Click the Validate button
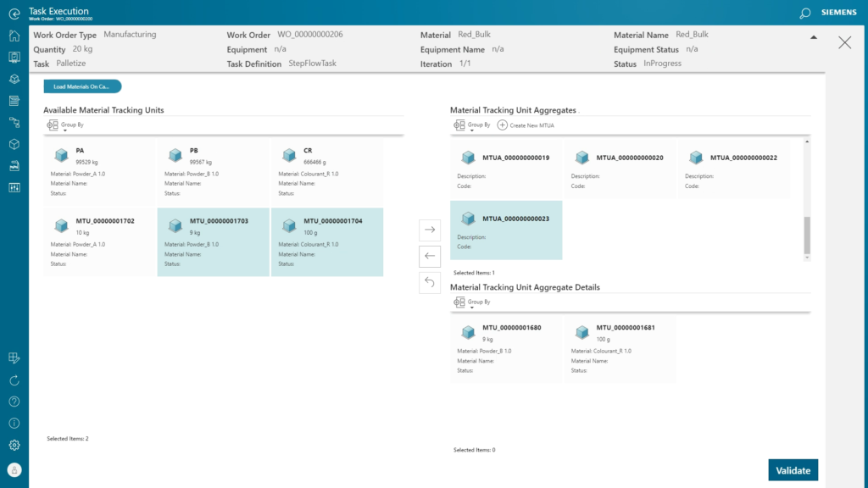Image resolution: width=868 pixels, height=488 pixels. pos(793,470)
